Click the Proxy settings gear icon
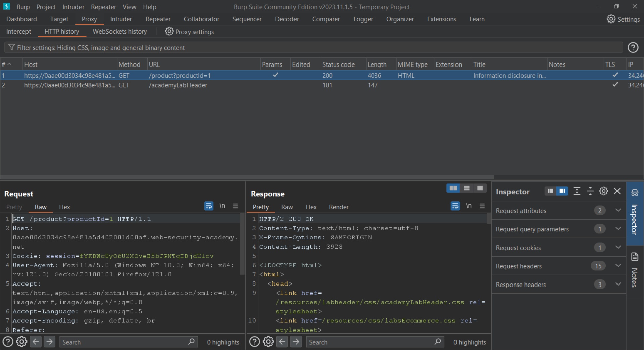The height and width of the screenshot is (350, 644). point(169,31)
